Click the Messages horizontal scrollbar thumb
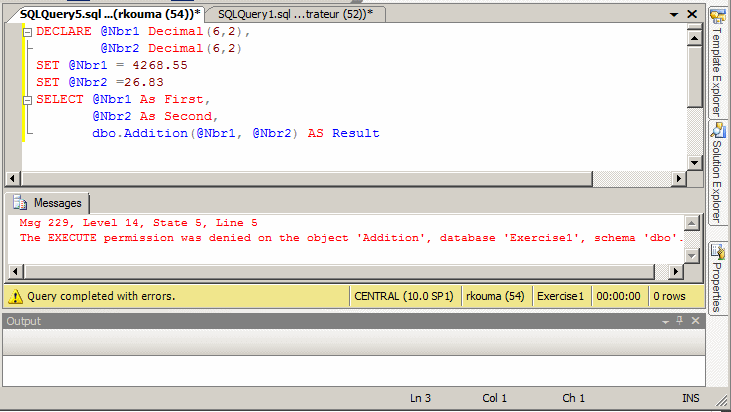This screenshot has height=412, width=731. [x=339, y=271]
